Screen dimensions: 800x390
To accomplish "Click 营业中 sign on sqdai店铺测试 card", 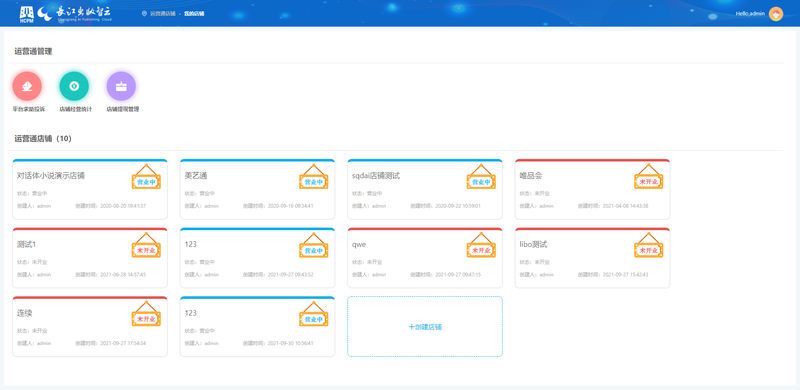I will pos(481,177).
